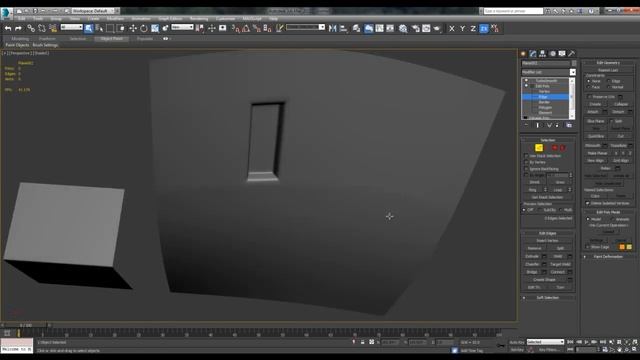Viewport: 640px width, 360px height.
Task: Open the Render Setup icon
Action: 416,28
